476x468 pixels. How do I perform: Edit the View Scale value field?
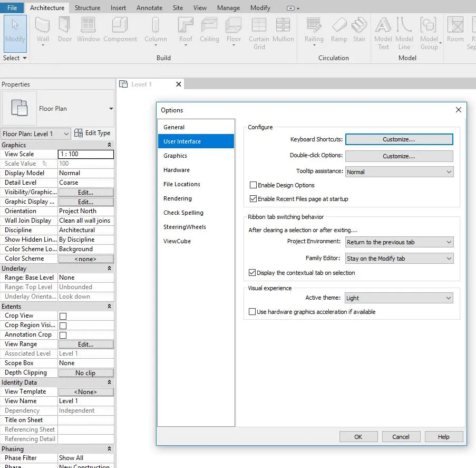point(86,154)
